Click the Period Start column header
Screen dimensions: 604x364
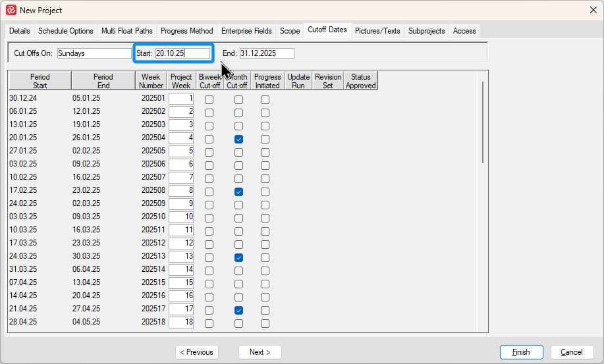(x=40, y=81)
